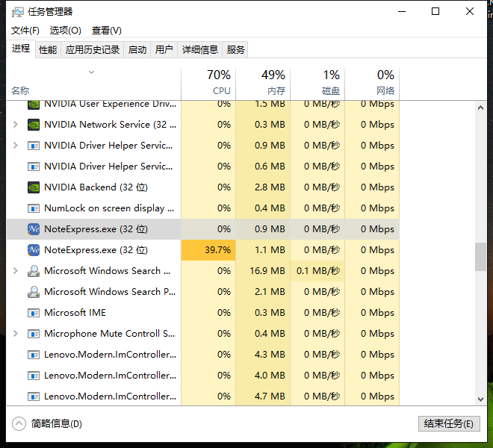Select the NumLock on screen display row name
This screenshot has height=448, width=493.
(x=109, y=208)
